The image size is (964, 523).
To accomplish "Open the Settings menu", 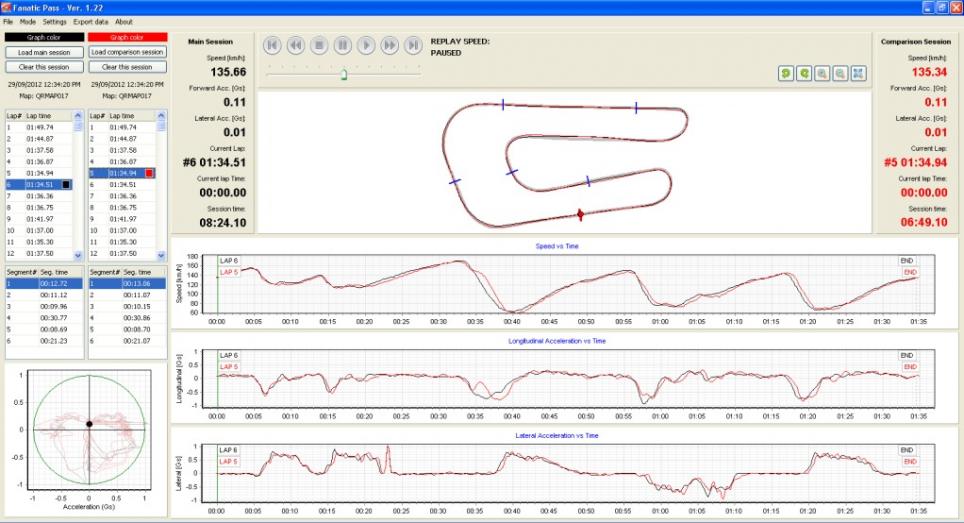I will pos(55,22).
